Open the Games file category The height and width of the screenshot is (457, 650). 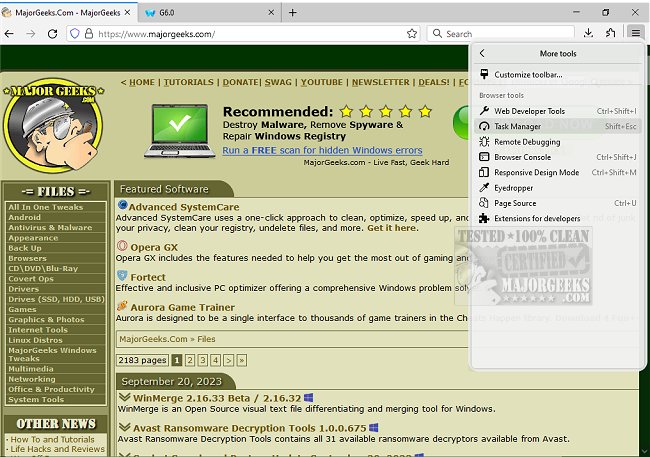tap(22, 309)
